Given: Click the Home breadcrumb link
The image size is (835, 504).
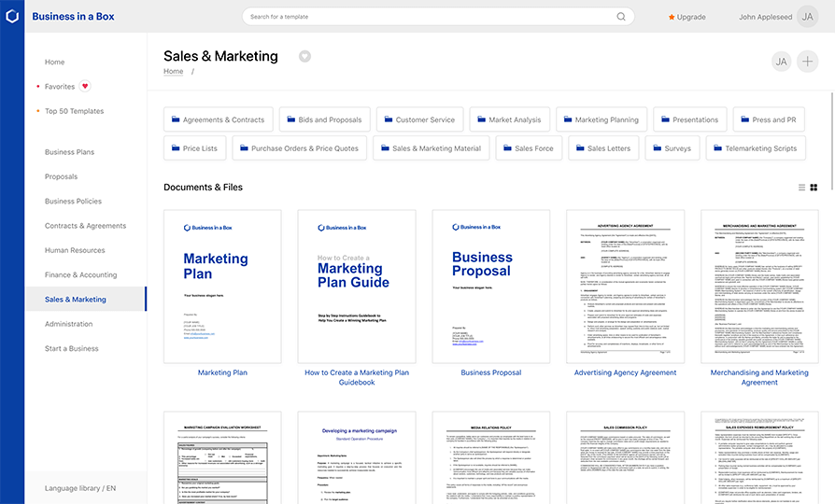Looking at the screenshot, I should [174, 72].
